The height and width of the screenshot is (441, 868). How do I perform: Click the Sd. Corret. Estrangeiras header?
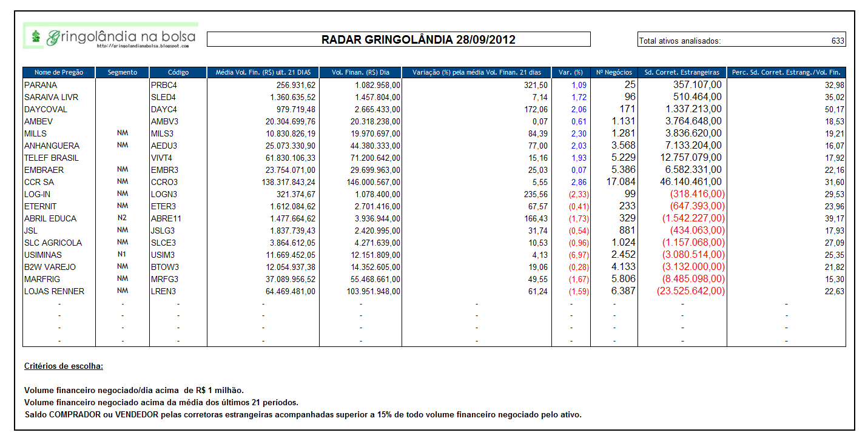(x=682, y=72)
